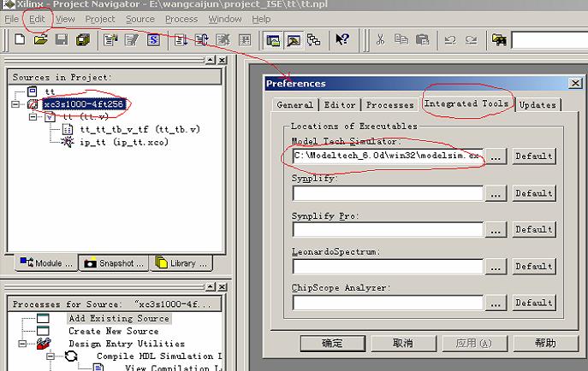Click Default button for ChipScope Analyzer

tap(534, 303)
